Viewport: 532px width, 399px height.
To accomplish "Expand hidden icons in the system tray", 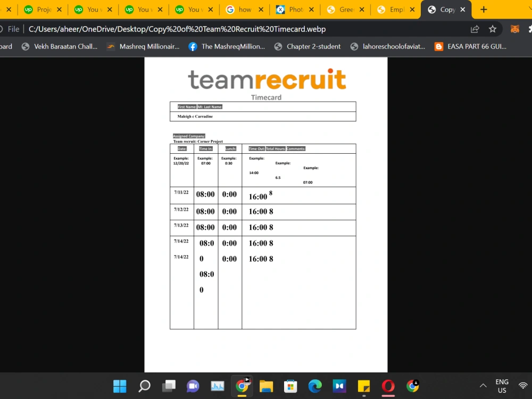I will click(x=483, y=386).
